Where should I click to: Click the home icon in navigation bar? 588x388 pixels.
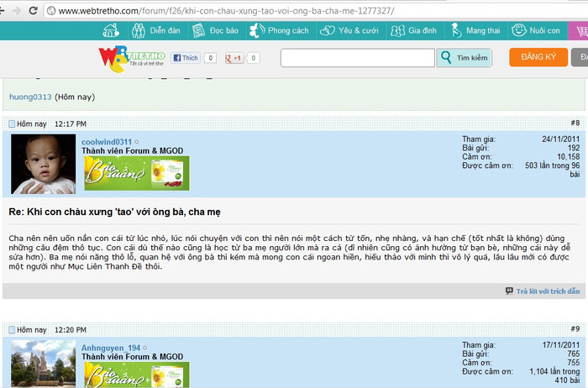pyautogui.click(x=111, y=30)
